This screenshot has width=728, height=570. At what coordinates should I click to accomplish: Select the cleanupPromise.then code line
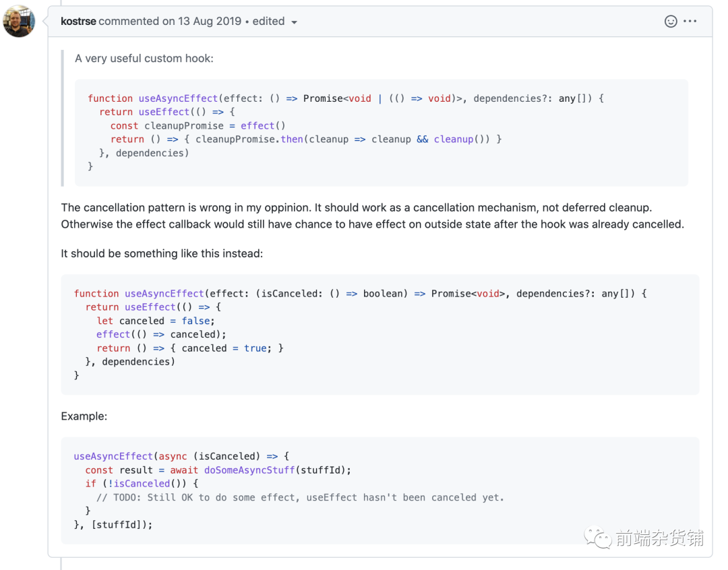pos(306,139)
